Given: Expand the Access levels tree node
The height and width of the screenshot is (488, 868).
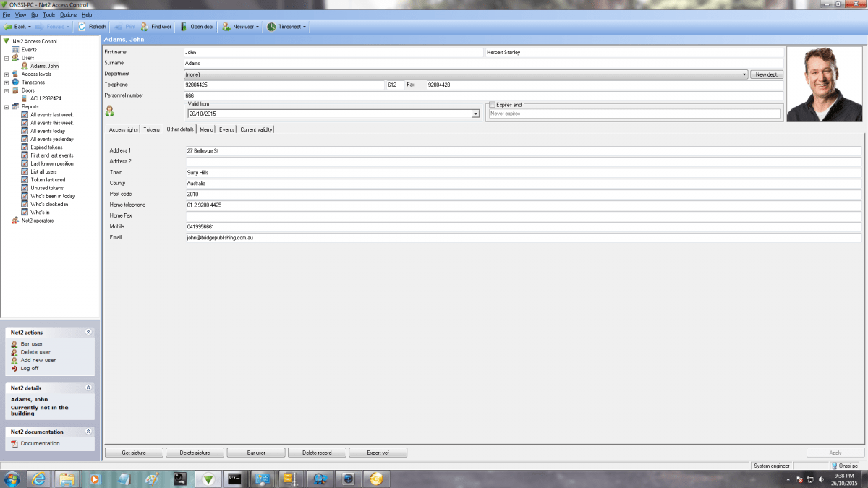Looking at the screenshot, I should tap(7, 74).
